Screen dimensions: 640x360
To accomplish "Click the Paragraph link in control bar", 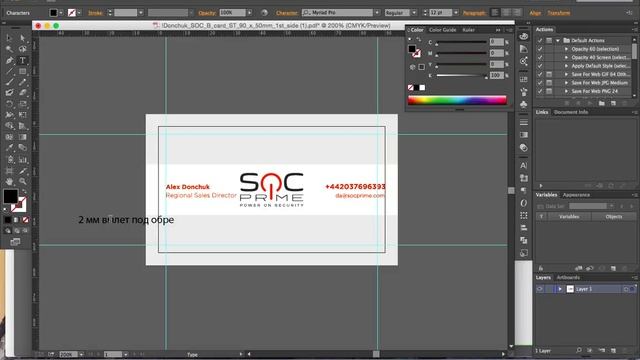I will (474, 13).
